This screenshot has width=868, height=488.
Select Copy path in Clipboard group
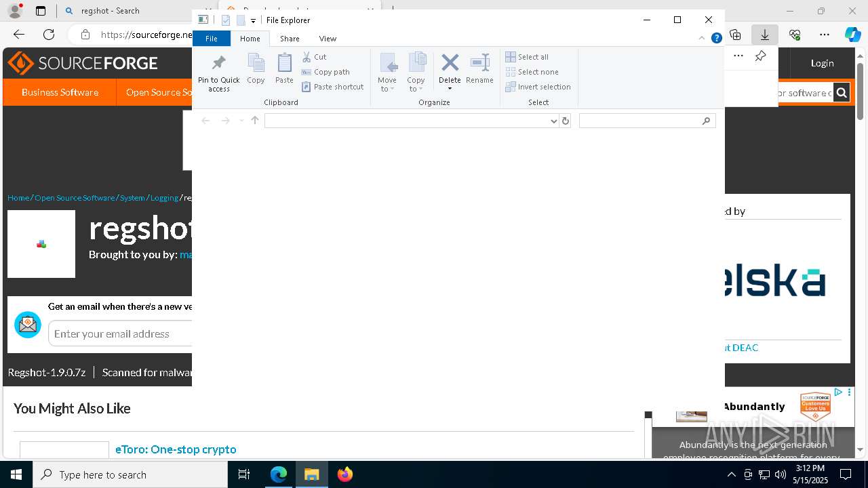point(325,72)
